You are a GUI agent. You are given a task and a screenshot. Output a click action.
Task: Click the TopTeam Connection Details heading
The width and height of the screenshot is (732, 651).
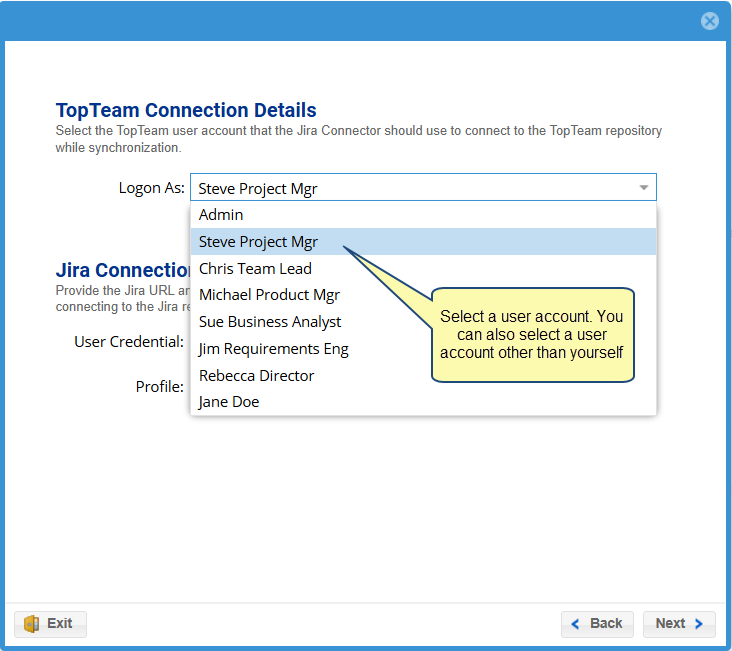(186, 111)
